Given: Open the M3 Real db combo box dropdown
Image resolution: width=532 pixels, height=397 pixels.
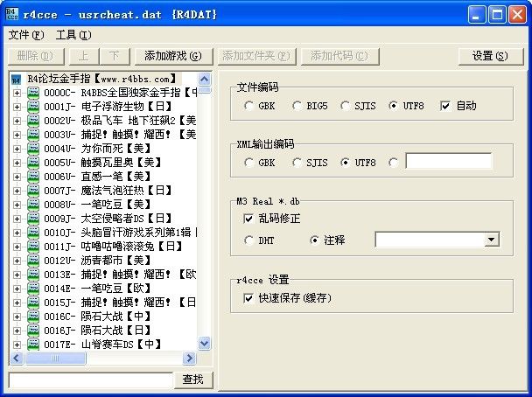Looking at the screenshot, I should [491, 240].
